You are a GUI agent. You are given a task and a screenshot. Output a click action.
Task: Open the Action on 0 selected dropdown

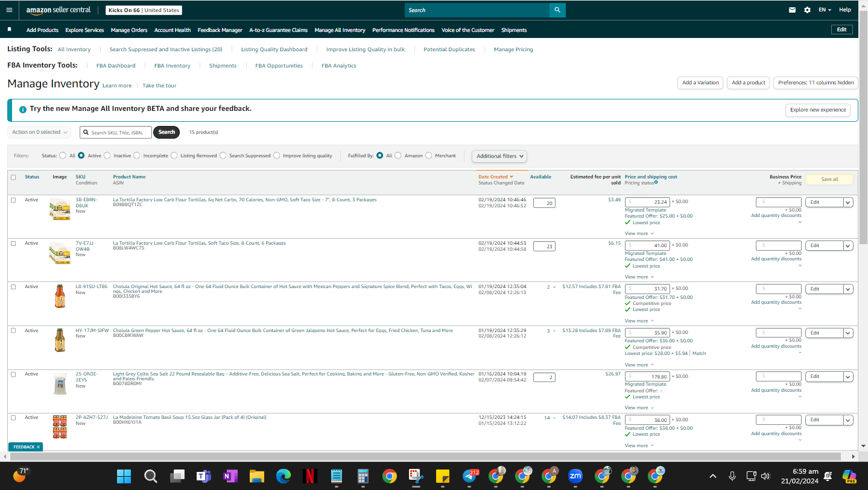point(39,132)
